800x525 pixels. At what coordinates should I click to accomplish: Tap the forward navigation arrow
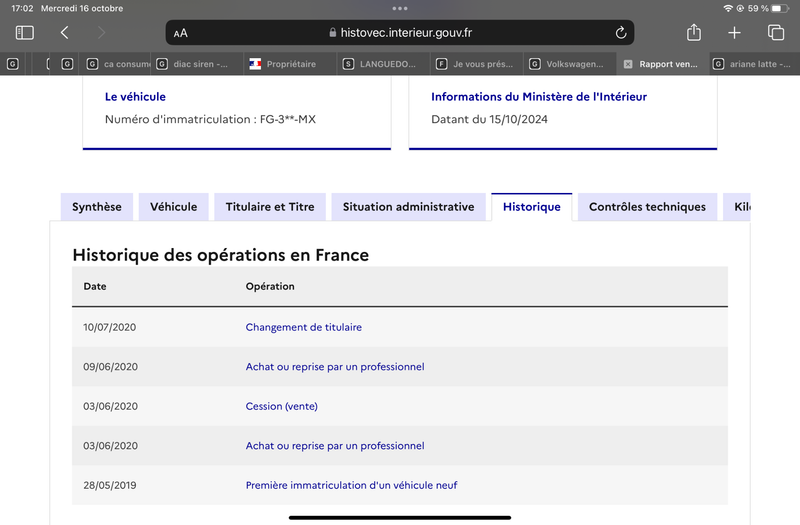click(101, 33)
